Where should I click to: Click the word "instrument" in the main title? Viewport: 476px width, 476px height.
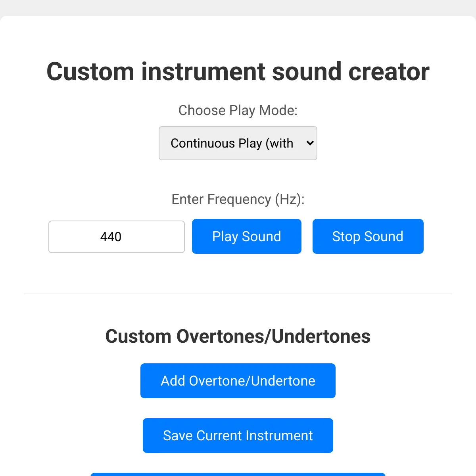(x=203, y=72)
